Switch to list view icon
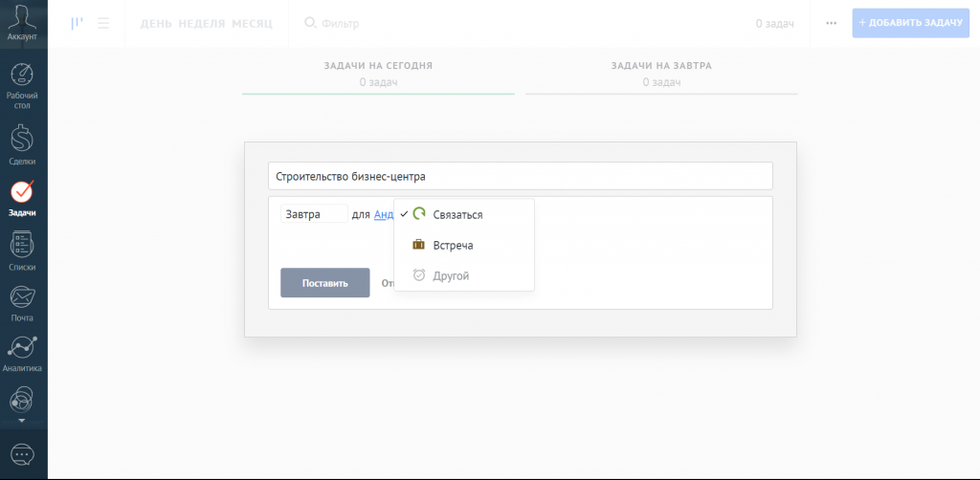 [x=103, y=23]
